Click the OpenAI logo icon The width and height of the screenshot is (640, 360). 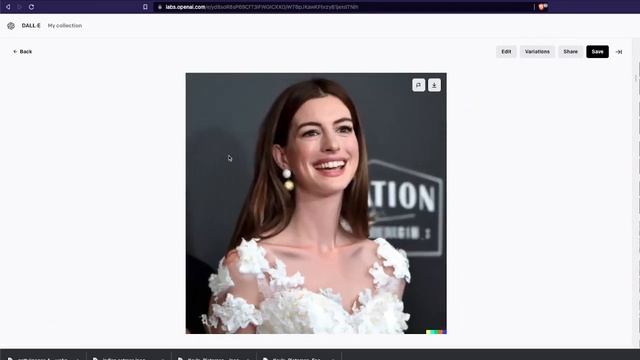[x=11, y=26]
